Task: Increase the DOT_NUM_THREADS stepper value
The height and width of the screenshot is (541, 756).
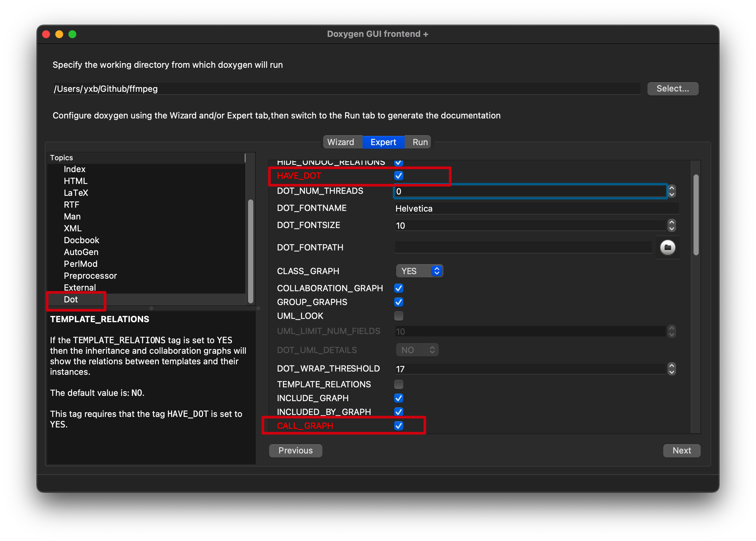Action: tap(672, 188)
